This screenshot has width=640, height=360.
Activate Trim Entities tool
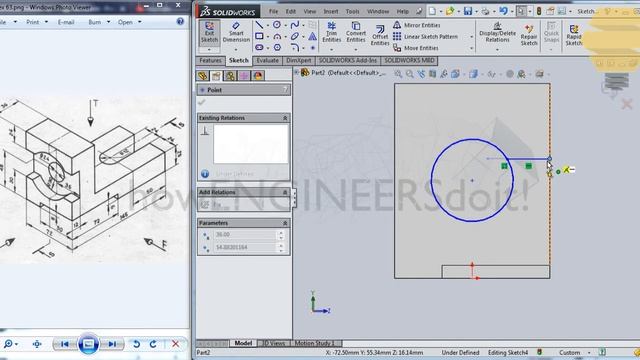pos(331,32)
